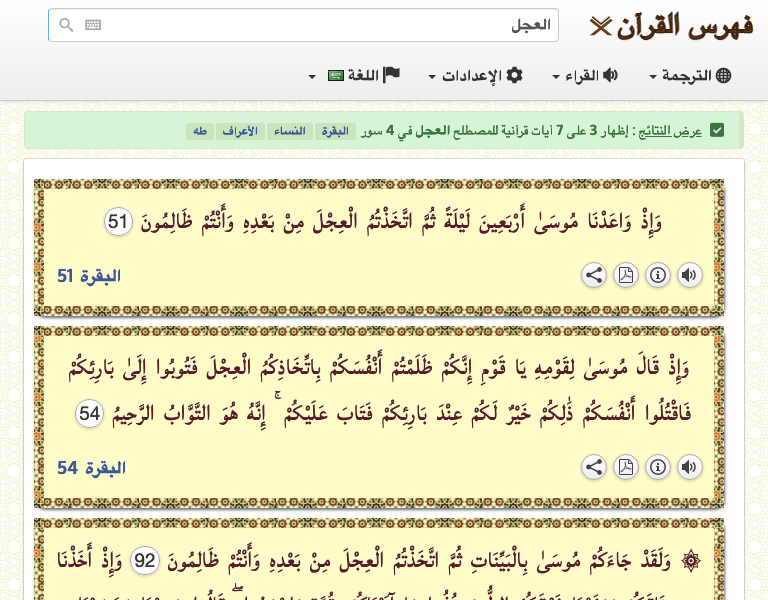Screen dimensions: 768x600
Task: Export verse Al-Baqarah 51 as PDF
Action: [625, 276]
